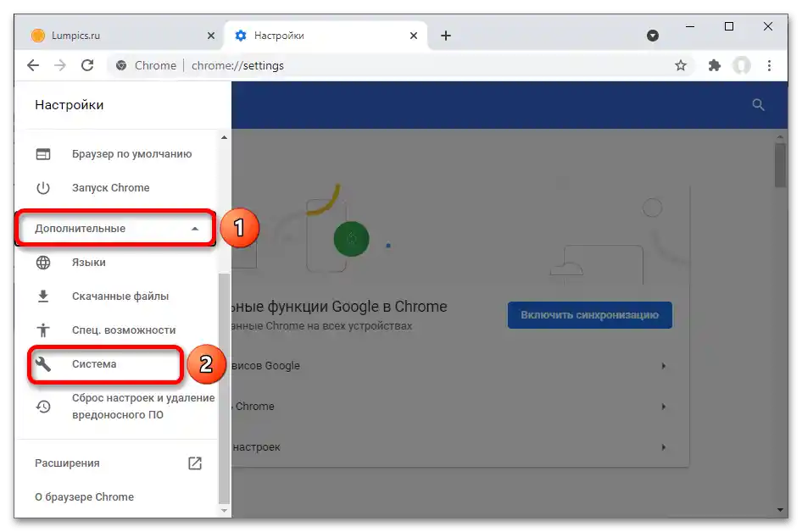Click the power icon for Запуск Chrome
This screenshot has width=802, height=532.
pos(43,187)
